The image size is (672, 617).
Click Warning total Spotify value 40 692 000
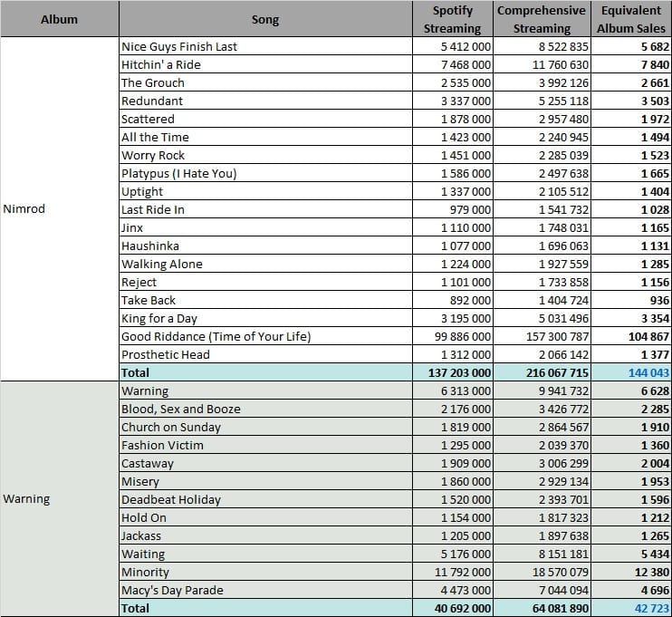pyautogui.click(x=453, y=608)
